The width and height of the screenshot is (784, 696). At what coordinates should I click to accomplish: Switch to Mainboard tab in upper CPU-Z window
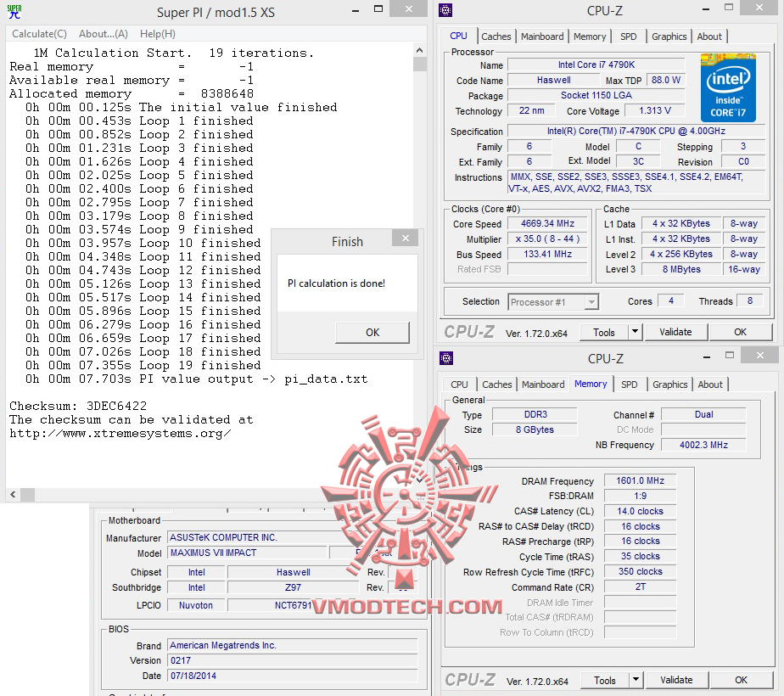pos(542,36)
